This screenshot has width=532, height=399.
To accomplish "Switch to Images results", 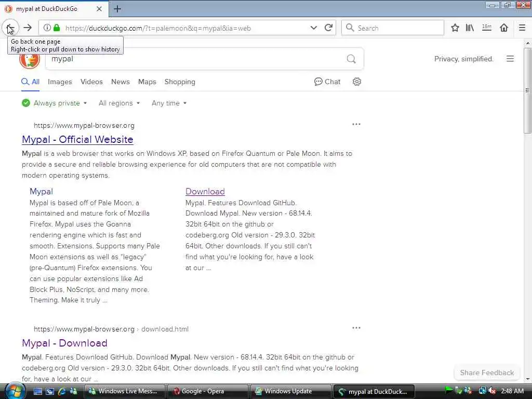I will pos(60,82).
